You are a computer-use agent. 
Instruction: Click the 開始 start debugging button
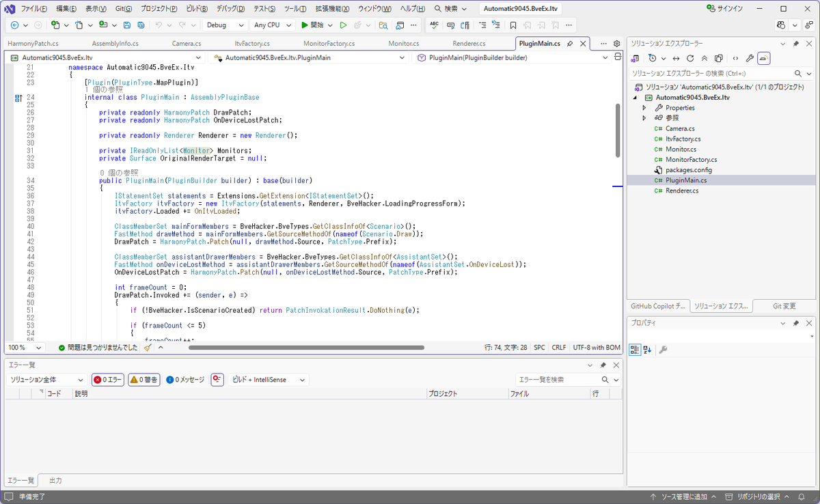coord(316,25)
